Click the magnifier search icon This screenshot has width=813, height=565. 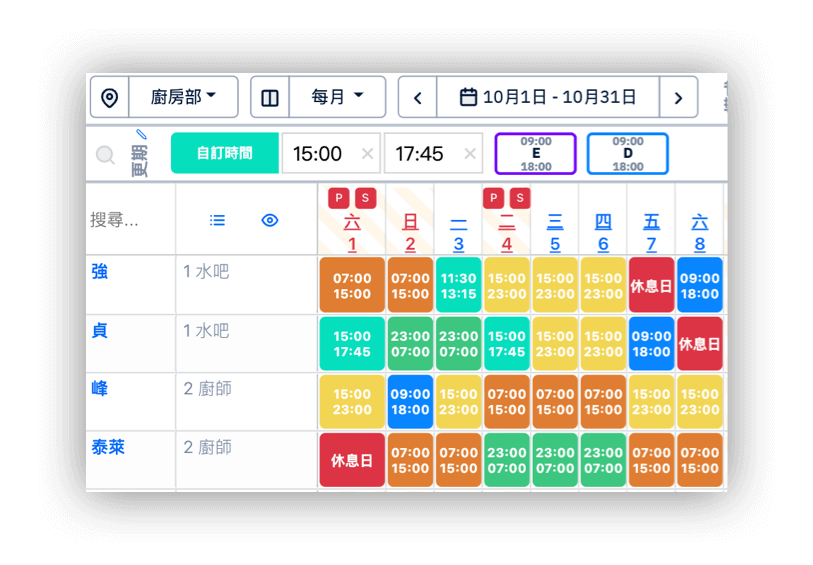[x=105, y=155]
